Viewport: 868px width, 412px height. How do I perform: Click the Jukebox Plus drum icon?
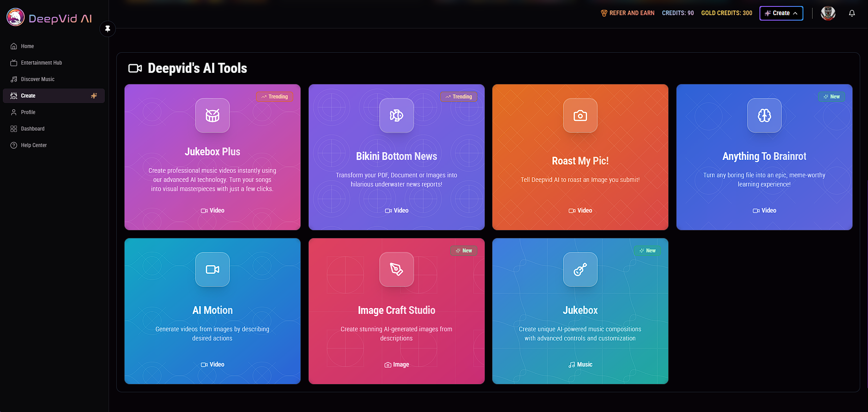(x=213, y=115)
